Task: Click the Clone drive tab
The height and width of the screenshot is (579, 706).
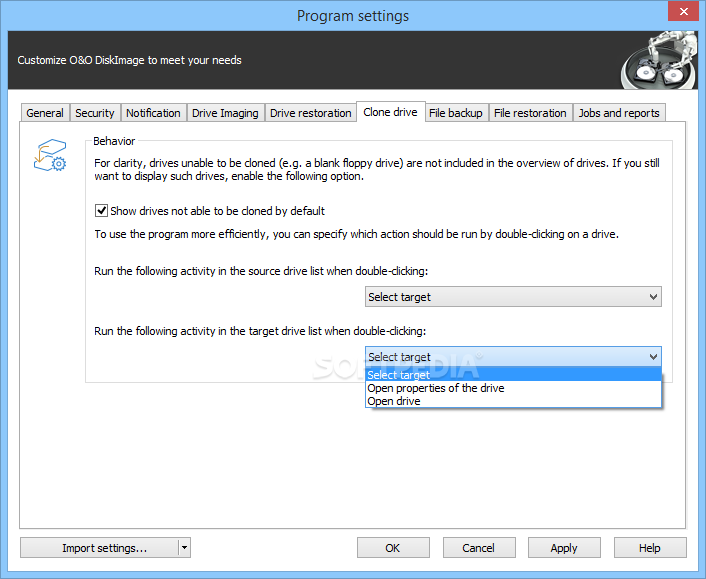Action: pyautogui.click(x=390, y=112)
